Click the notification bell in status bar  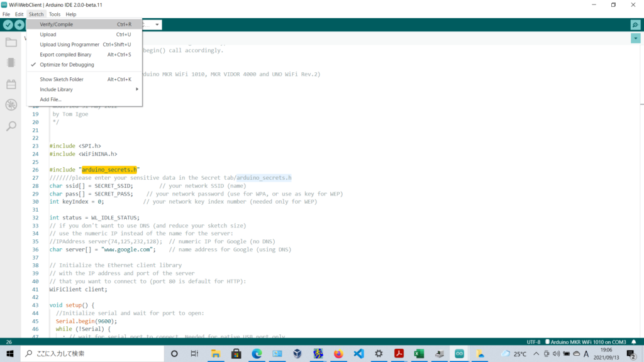point(634,342)
